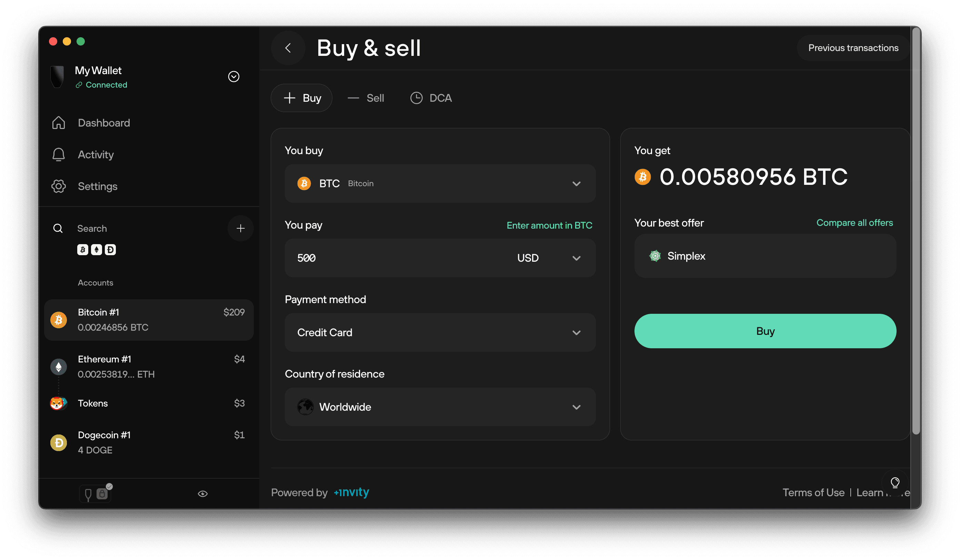Image resolution: width=960 pixels, height=560 pixels.
Task: Open Terms of Use link
Action: [x=813, y=492]
